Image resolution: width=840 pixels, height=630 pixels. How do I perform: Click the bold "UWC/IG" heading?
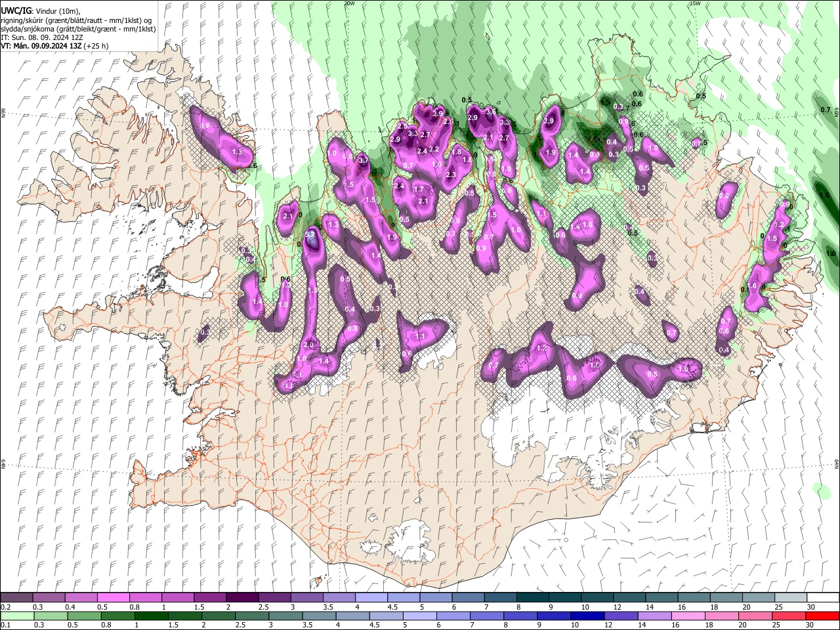[x=16, y=10]
